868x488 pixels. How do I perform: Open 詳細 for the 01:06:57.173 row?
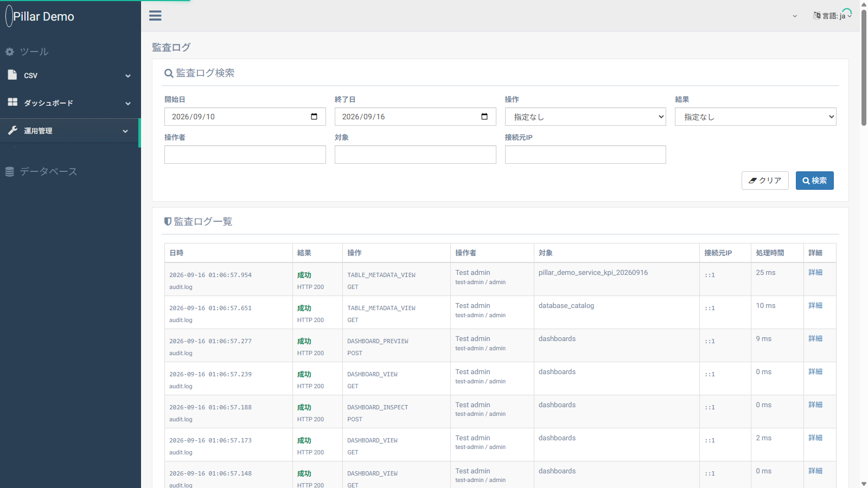coord(815,438)
